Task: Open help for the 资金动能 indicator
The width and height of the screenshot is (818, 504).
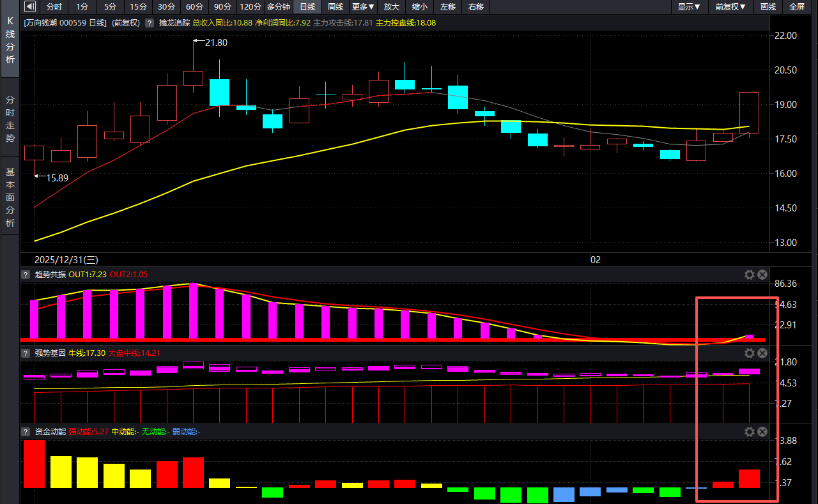Action: [26, 432]
